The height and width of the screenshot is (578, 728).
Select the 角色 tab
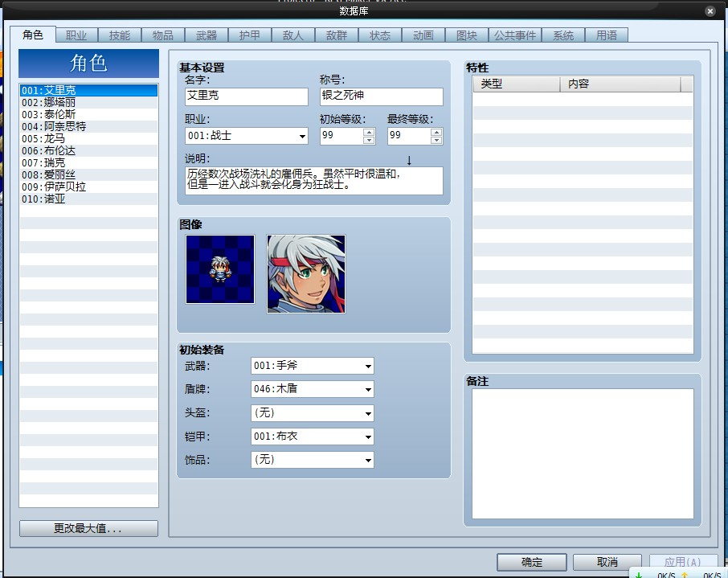click(x=33, y=35)
